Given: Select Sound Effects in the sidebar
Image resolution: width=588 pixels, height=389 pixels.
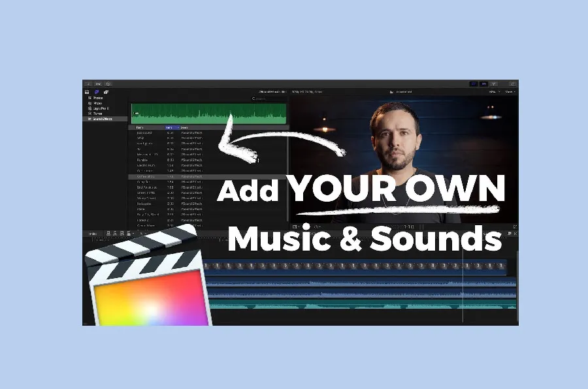Looking at the screenshot, I should (102, 119).
